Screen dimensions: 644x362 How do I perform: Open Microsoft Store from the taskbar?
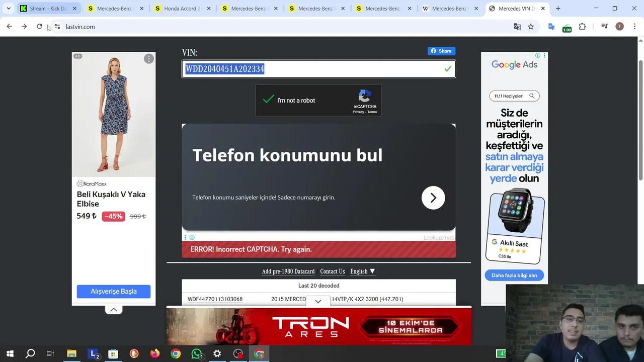[113, 354]
